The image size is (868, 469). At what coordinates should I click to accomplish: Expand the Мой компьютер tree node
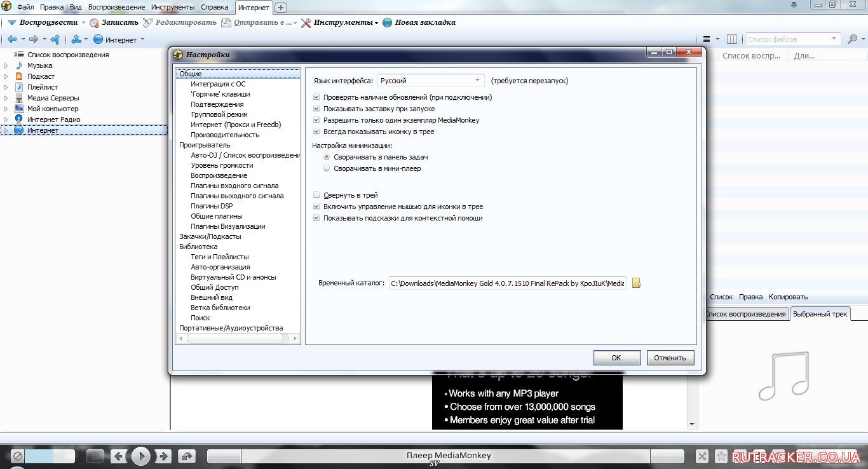6,109
